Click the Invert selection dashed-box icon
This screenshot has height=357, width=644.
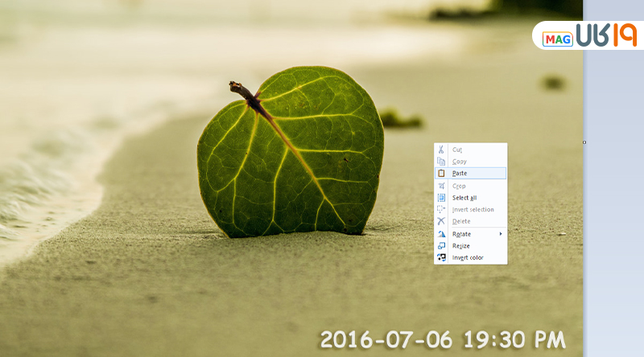click(x=440, y=210)
